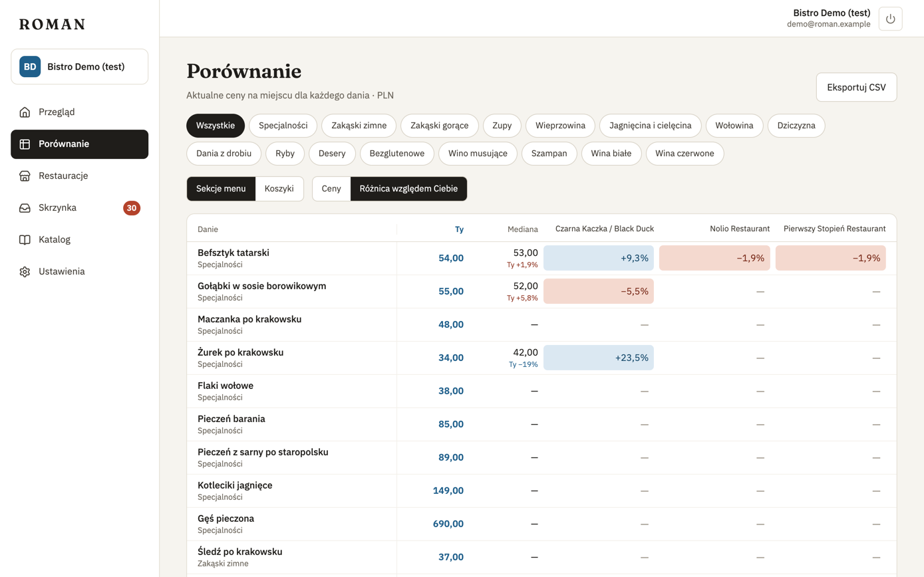
Task: Filter by Wino musujące
Action: tap(478, 153)
